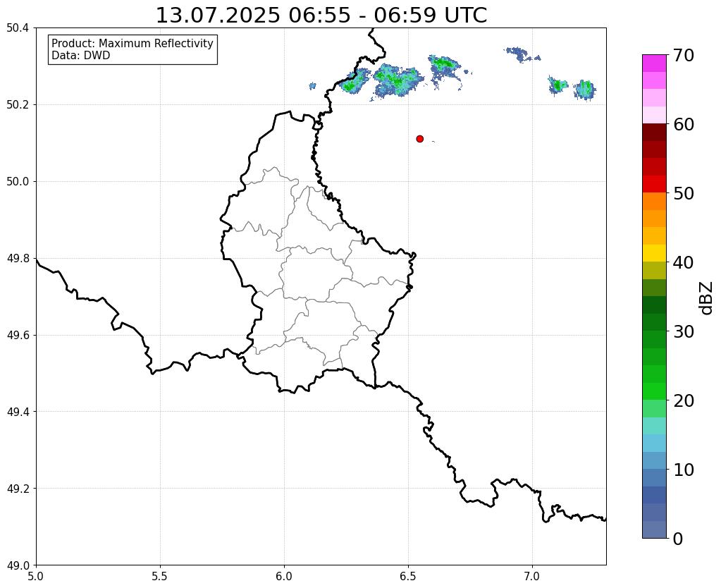Click the 20 dBZ colorbar tick label

click(x=684, y=400)
